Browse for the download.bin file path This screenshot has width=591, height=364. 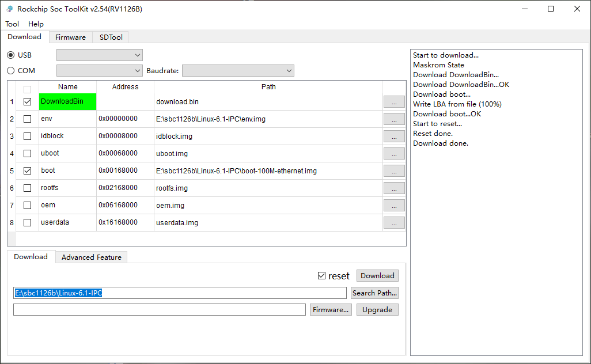(394, 102)
